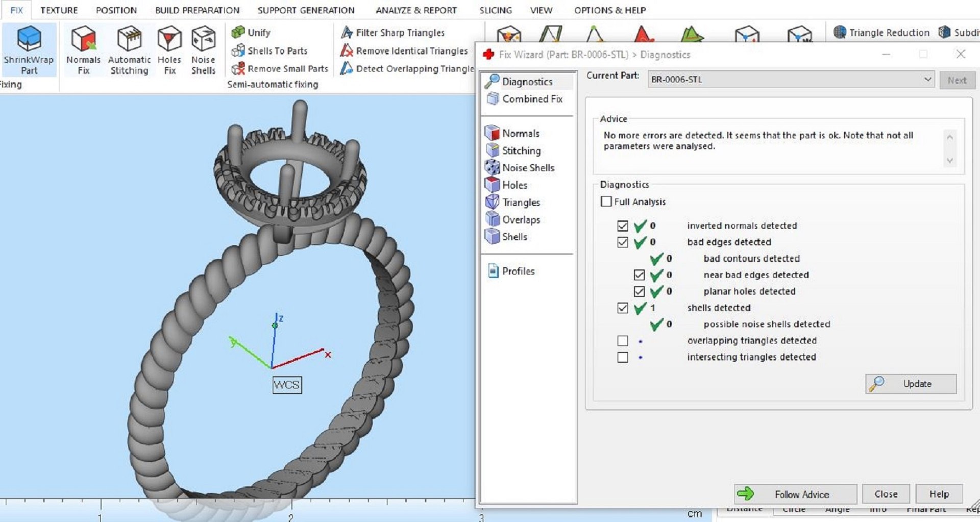The height and width of the screenshot is (522, 980).
Task: Select Remove Small Parts
Action: coord(280,68)
